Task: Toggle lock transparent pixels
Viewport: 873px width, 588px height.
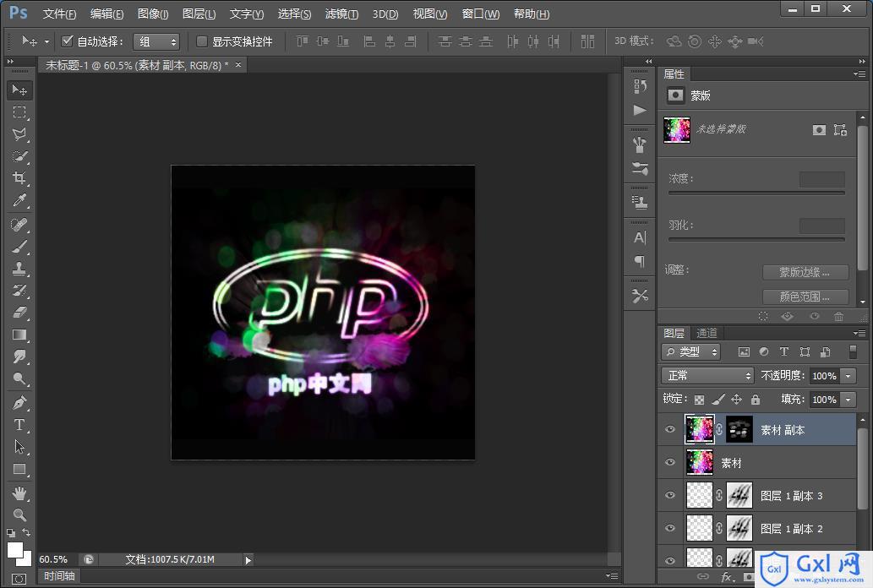Action: (699, 400)
